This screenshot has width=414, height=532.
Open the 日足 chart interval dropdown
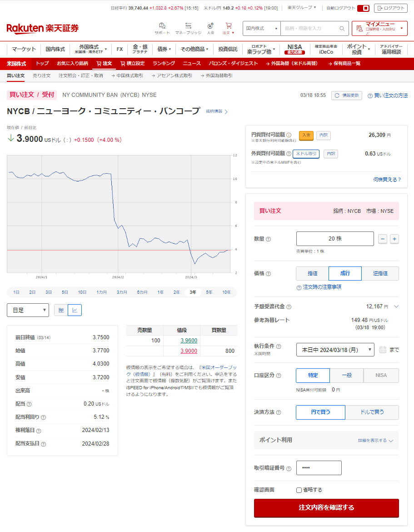tap(28, 310)
